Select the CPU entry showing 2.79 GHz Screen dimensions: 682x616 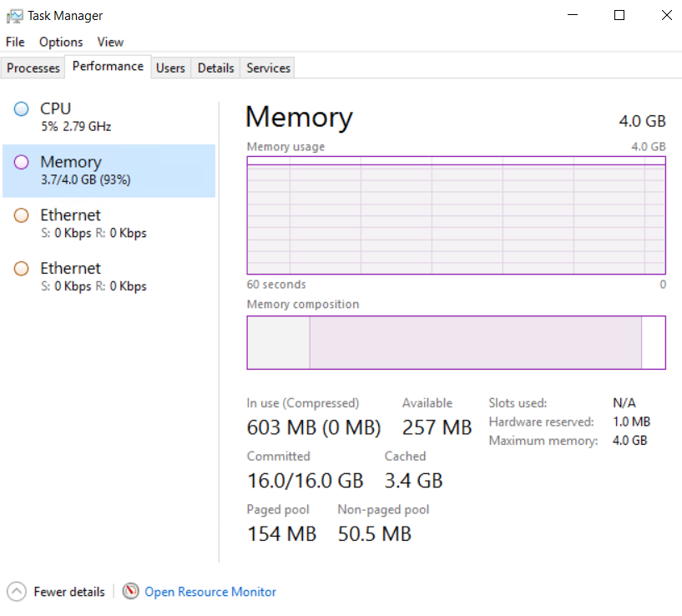pos(84,117)
